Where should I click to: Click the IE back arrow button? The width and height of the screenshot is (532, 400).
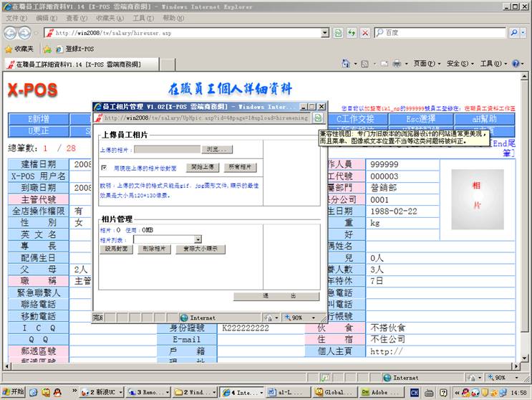tap(11, 33)
